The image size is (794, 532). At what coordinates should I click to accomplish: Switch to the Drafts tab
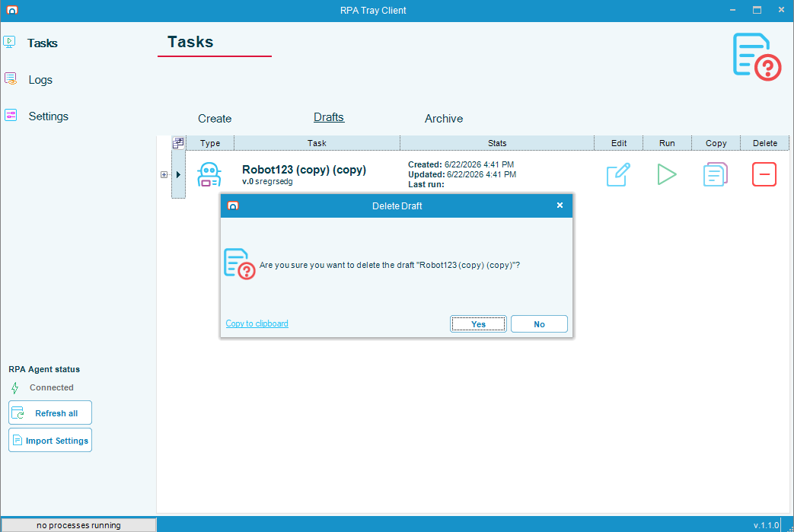click(329, 117)
